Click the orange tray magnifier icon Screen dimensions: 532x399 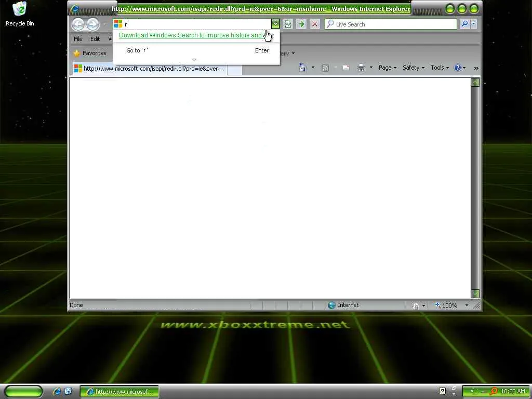coord(494,392)
